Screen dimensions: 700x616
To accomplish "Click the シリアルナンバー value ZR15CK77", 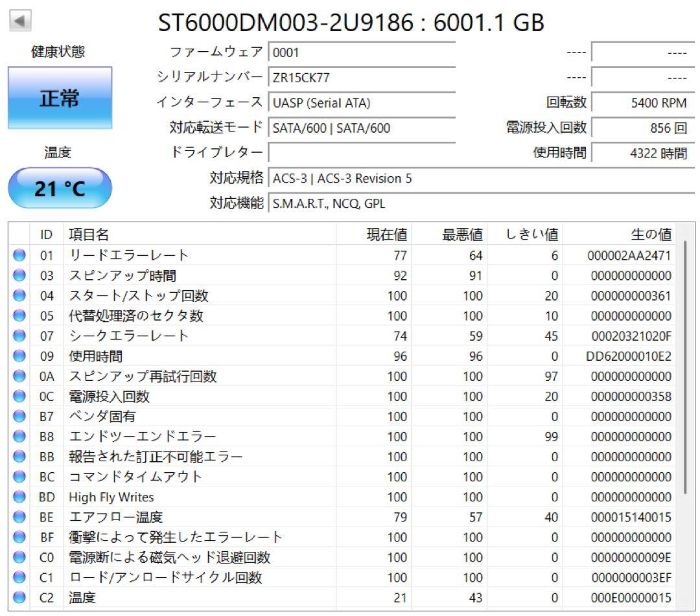I will tap(363, 78).
